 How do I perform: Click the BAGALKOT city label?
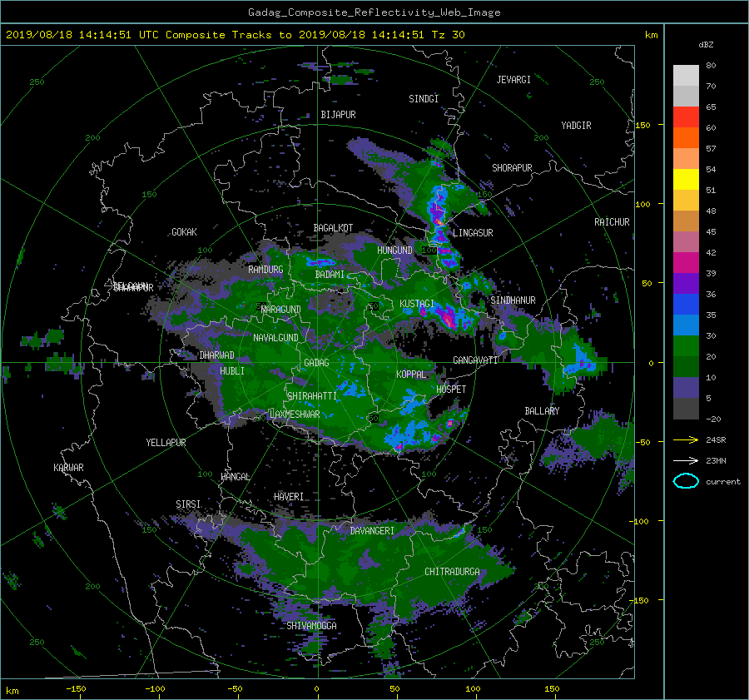tap(333, 228)
